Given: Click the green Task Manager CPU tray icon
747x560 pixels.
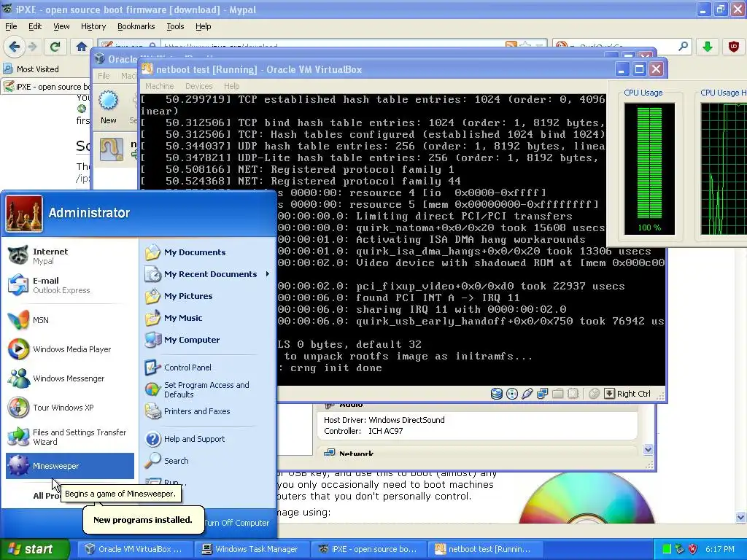Looking at the screenshot, I should click(x=667, y=549).
